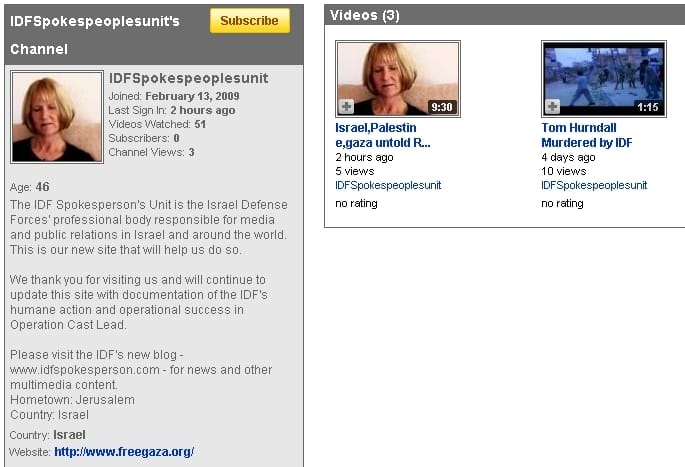Click the Operation Cast Lead text
This screenshot has width=685, height=467.
[68, 325]
